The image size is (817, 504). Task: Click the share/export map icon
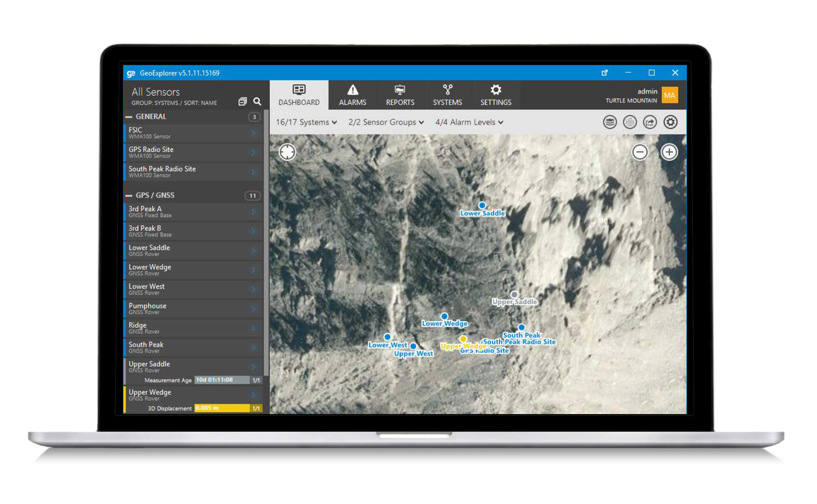(x=650, y=122)
